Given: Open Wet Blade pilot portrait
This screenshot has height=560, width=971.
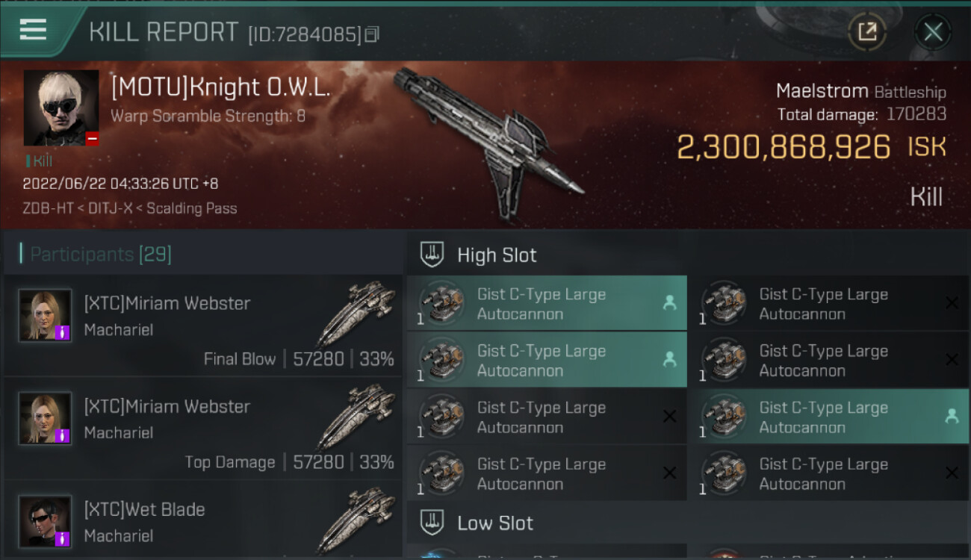Looking at the screenshot, I should click(x=46, y=522).
